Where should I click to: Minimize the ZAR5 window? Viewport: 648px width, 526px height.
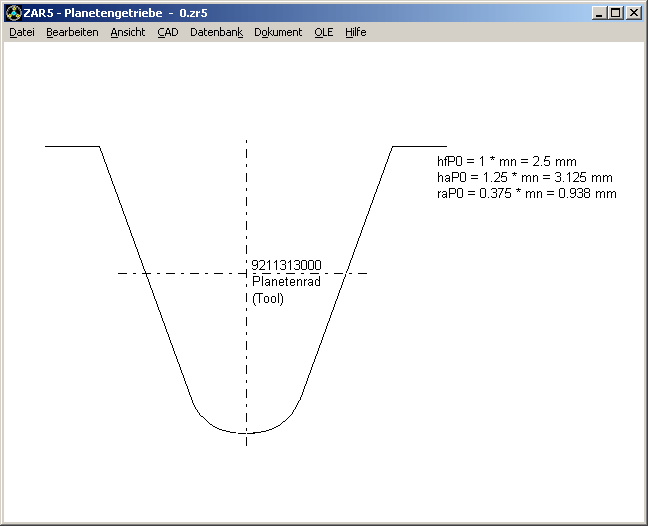(598, 13)
